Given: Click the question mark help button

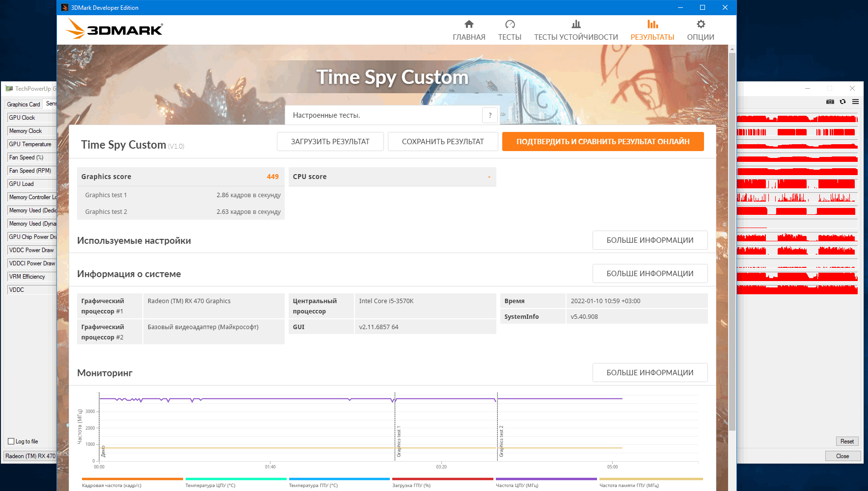Looking at the screenshot, I should [x=490, y=115].
